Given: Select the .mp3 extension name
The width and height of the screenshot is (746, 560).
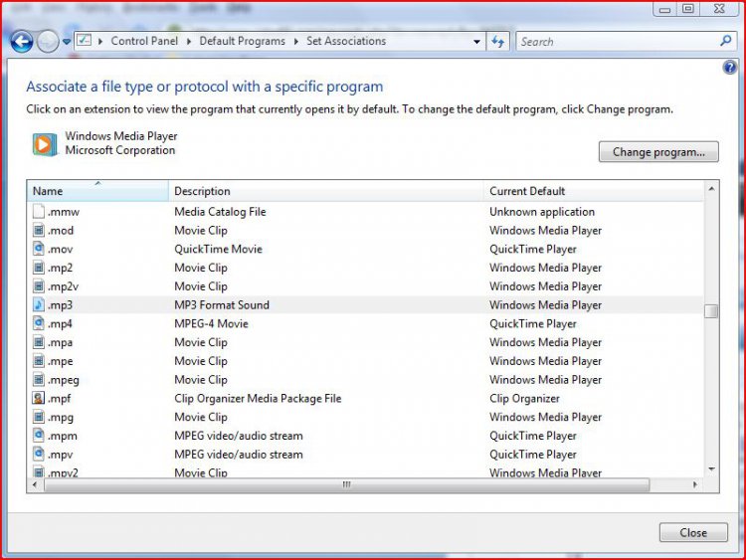Looking at the screenshot, I should 60,305.
